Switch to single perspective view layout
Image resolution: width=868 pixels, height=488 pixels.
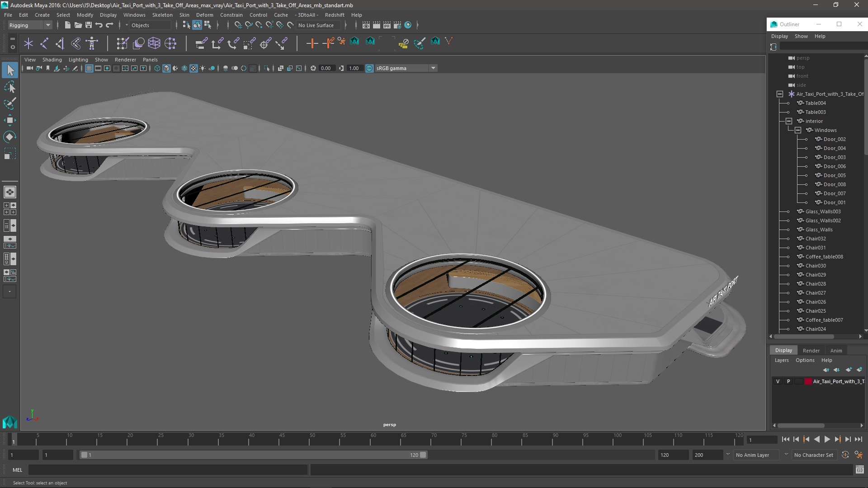tap(10, 192)
